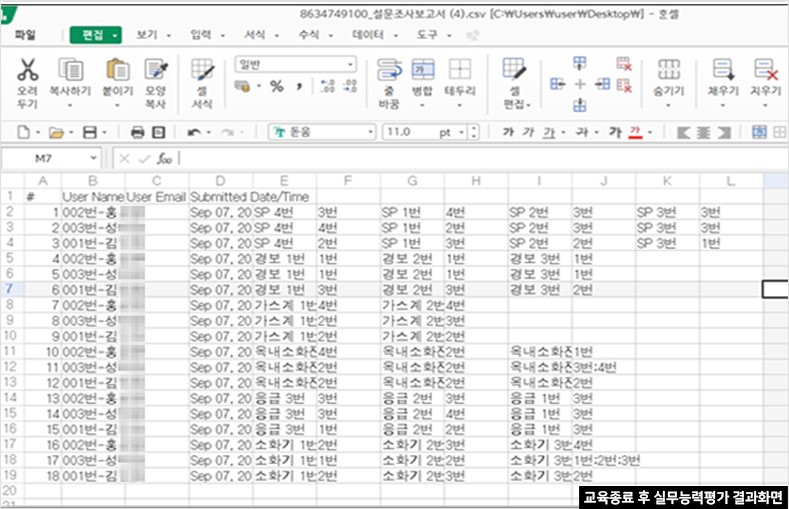
Task: Expand the 테두리 border options arrow
Action: click(459, 106)
